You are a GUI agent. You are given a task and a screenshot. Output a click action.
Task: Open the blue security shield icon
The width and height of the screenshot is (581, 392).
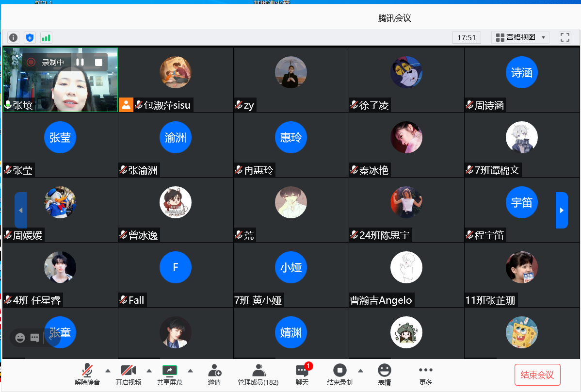[30, 37]
